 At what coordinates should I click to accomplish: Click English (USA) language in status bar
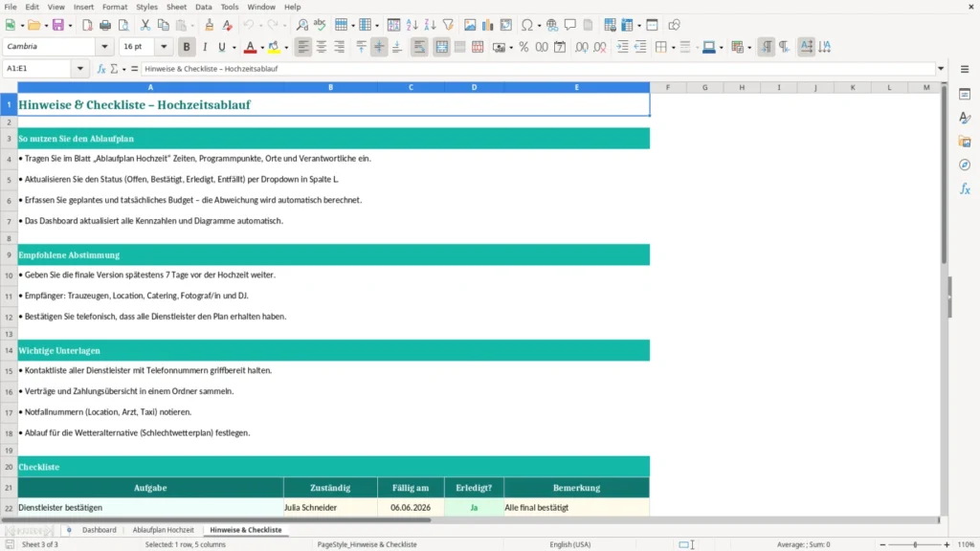click(x=570, y=544)
